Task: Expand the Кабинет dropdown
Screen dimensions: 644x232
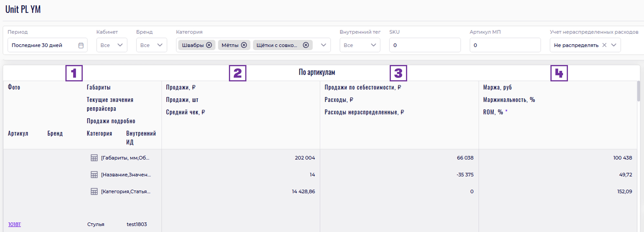Action: 120,45
